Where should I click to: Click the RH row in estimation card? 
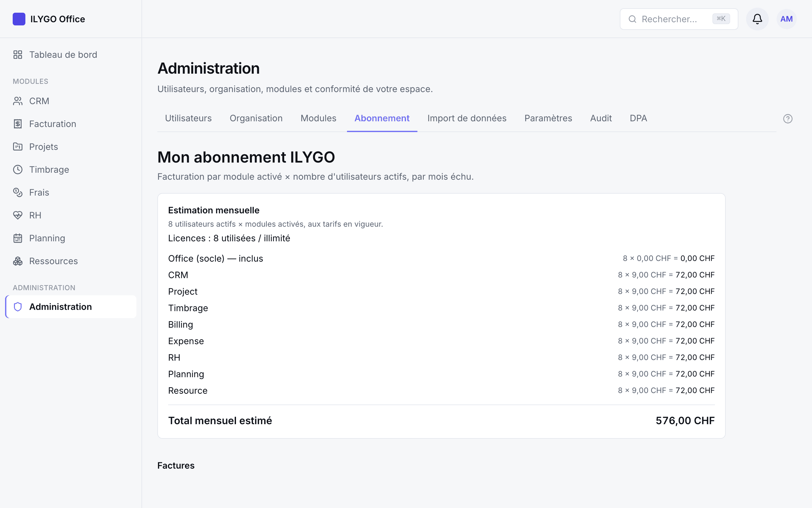pyautogui.click(x=441, y=358)
